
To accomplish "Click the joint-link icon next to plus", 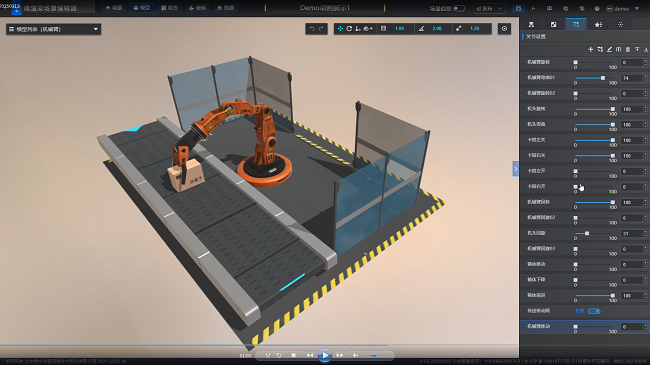I will pos(600,49).
